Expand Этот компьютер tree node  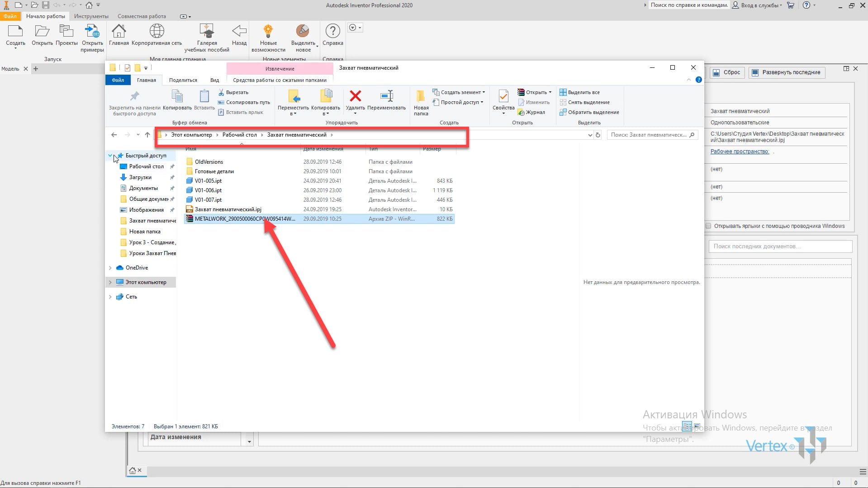coord(110,282)
